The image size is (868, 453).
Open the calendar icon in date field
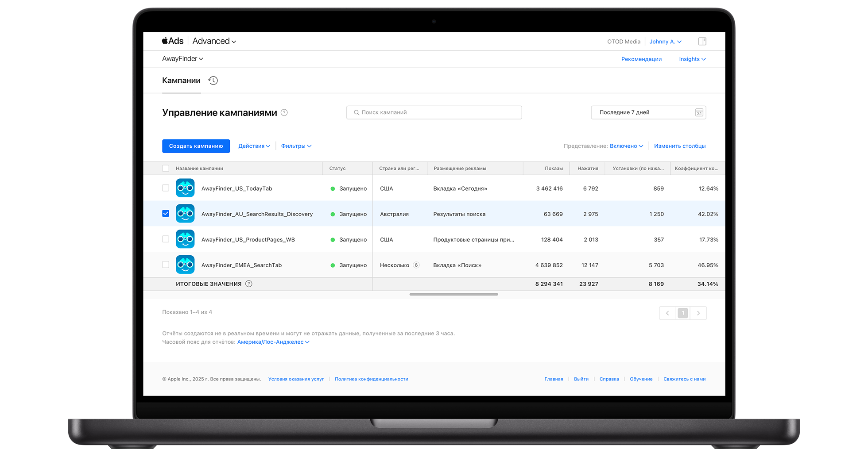tap(699, 113)
